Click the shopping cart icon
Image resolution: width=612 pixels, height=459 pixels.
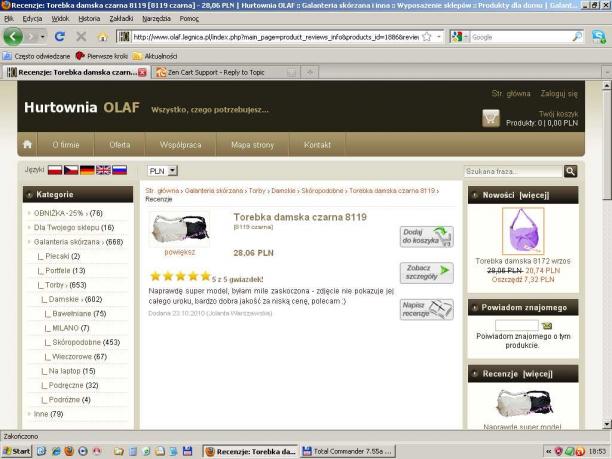click(491, 118)
